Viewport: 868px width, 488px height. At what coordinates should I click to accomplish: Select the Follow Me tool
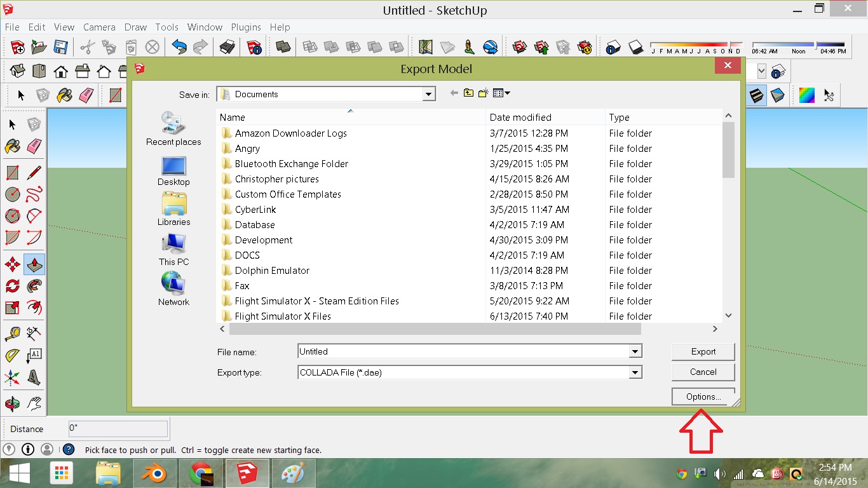[34, 286]
